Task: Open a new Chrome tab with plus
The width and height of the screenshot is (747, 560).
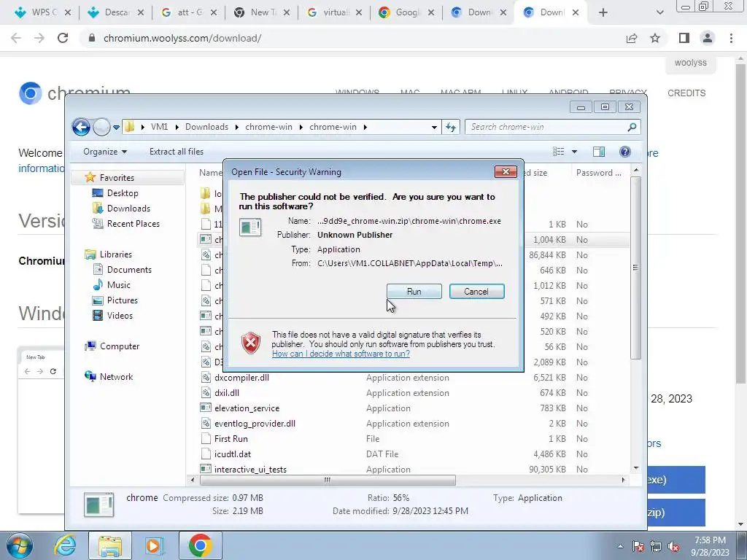Action: (x=603, y=12)
